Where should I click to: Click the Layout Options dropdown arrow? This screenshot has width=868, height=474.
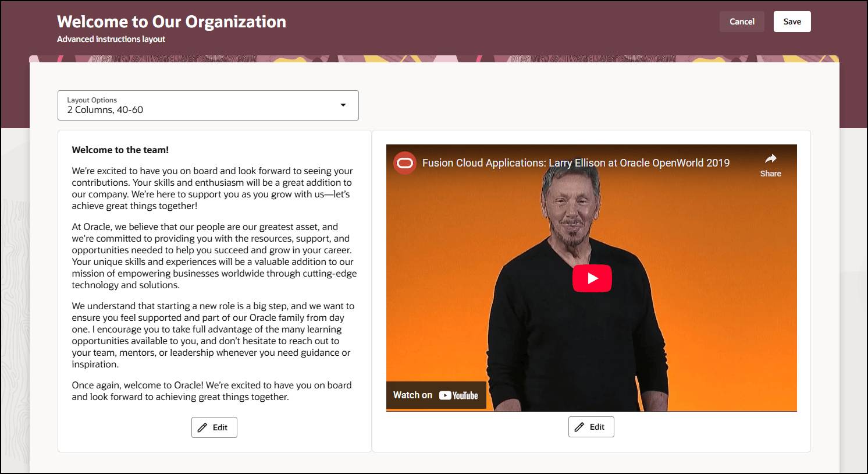(343, 105)
